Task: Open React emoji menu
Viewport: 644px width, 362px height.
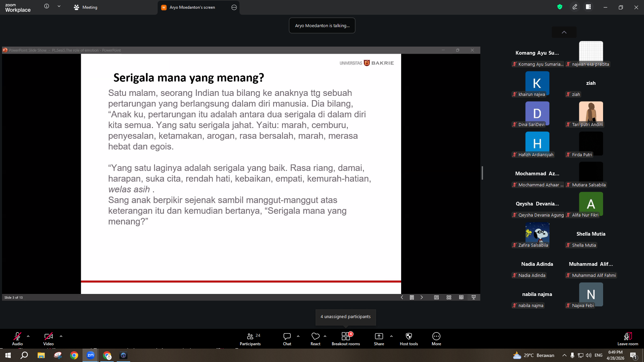Action: pos(315,339)
